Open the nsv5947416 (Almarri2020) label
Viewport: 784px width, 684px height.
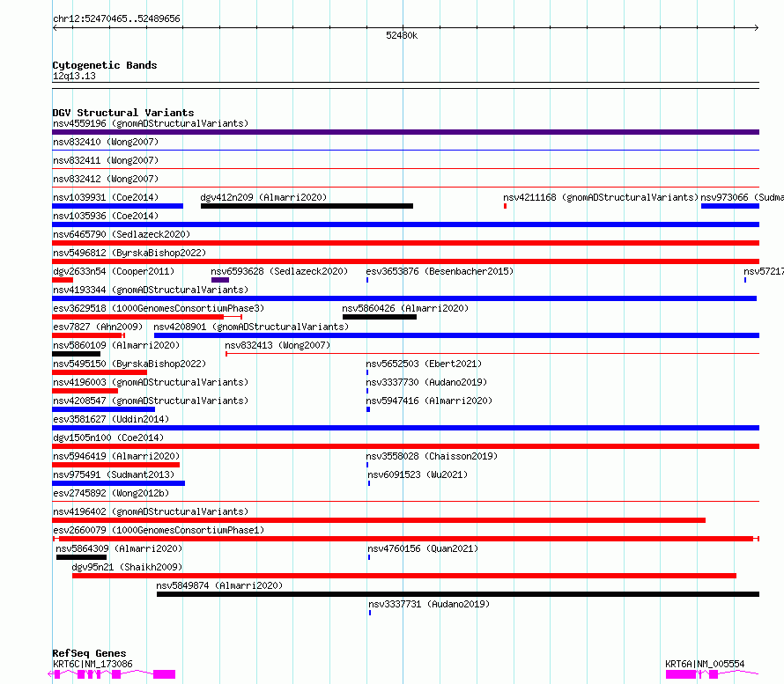(429, 401)
